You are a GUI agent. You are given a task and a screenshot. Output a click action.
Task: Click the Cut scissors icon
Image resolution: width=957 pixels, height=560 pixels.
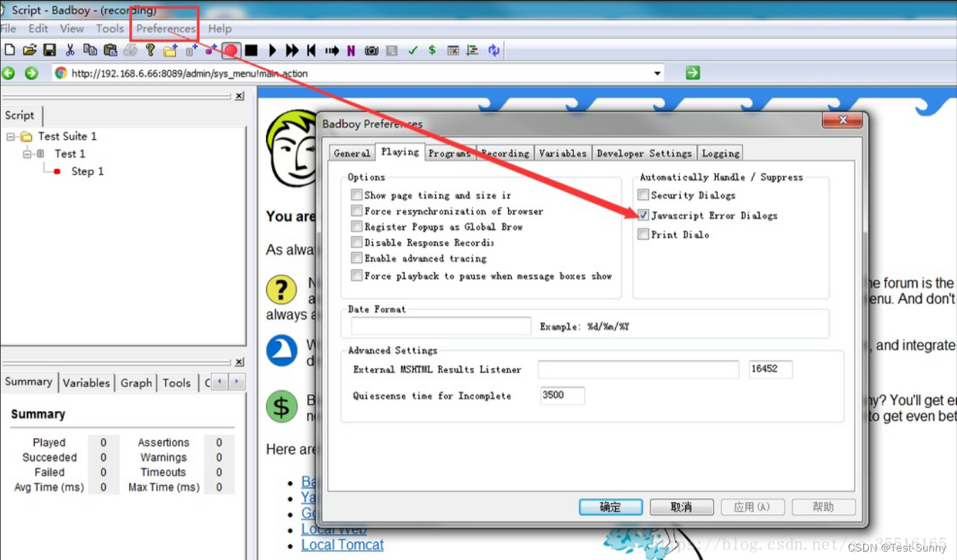tap(70, 50)
